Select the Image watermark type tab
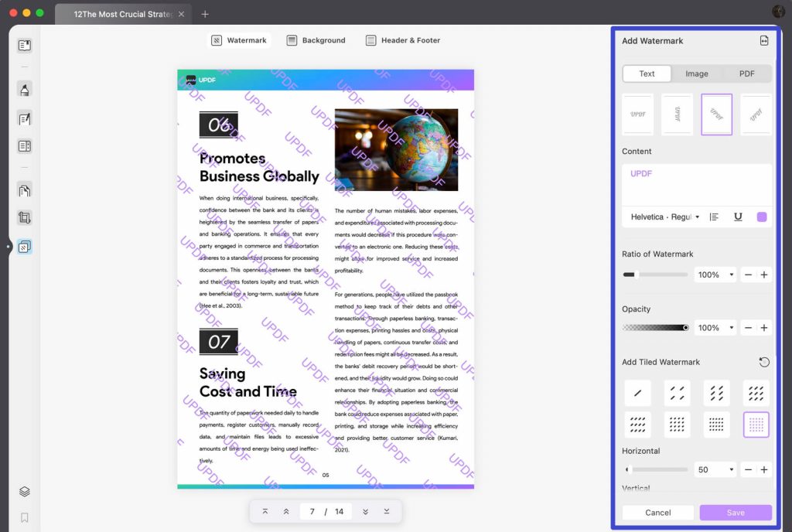Viewport: 792px width, 532px height. pyautogui.click(x=697, y=73)
